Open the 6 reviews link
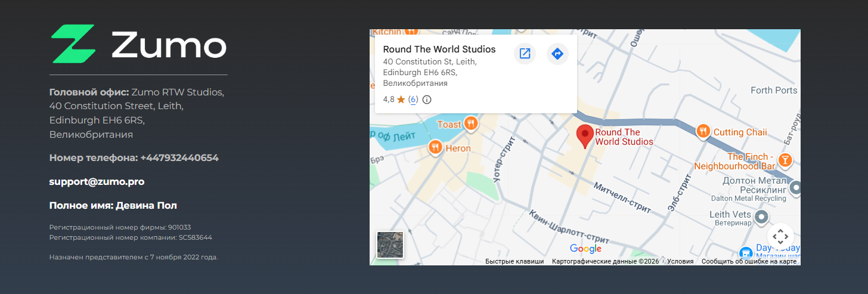This screenshot has width=868, height=294. pos(413,100)
